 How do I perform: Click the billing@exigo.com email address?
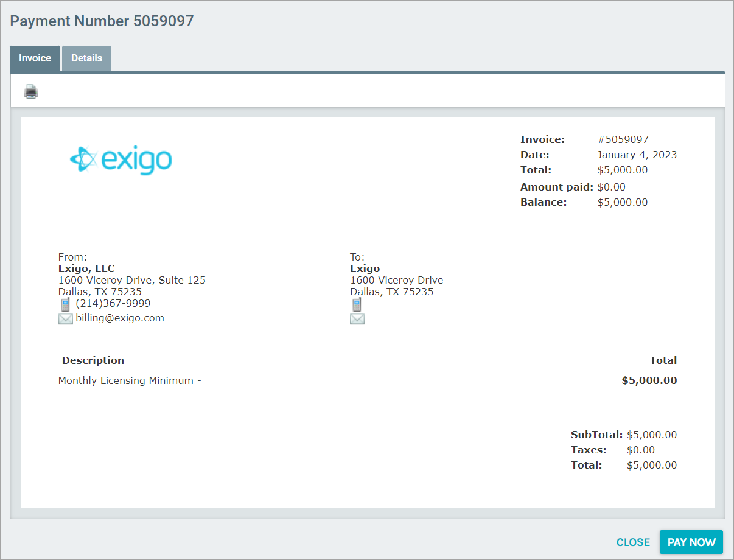pos(120,318)
